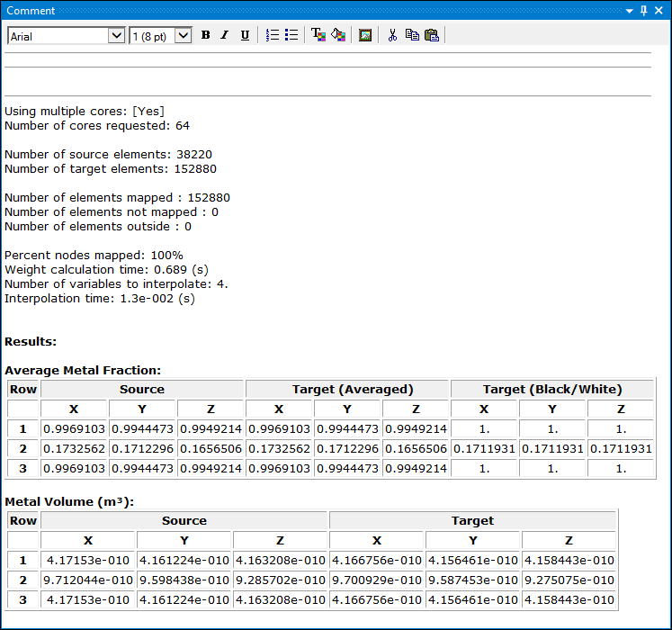Toggle italic text formatting
This screenshot has height=630, width=672.
(224, 35)
